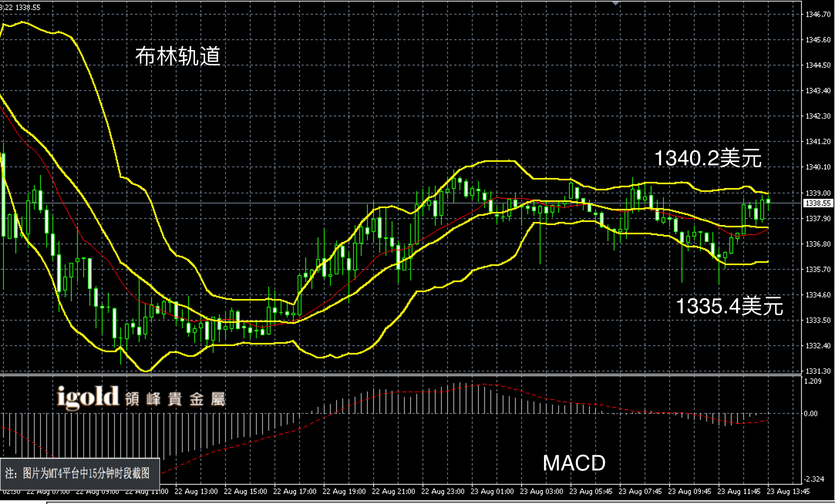Click the 1340.2美元 resistance annotation

(708, 158)
